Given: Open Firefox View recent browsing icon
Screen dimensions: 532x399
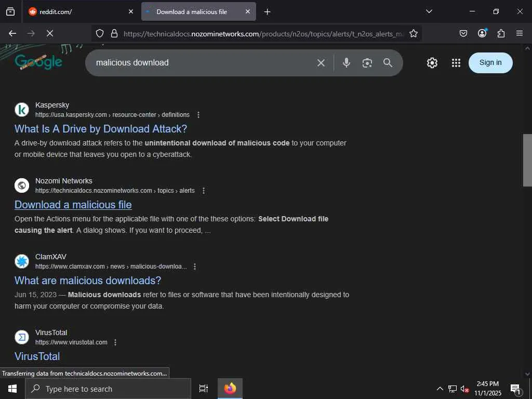Looking at the screenshot, I should click(10, 11).
